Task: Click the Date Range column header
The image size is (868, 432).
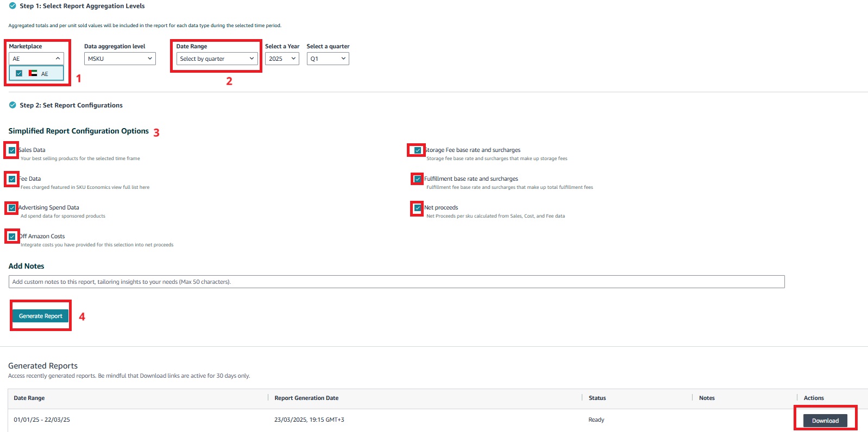Action: pyautogui.click(x=29, y=398)
